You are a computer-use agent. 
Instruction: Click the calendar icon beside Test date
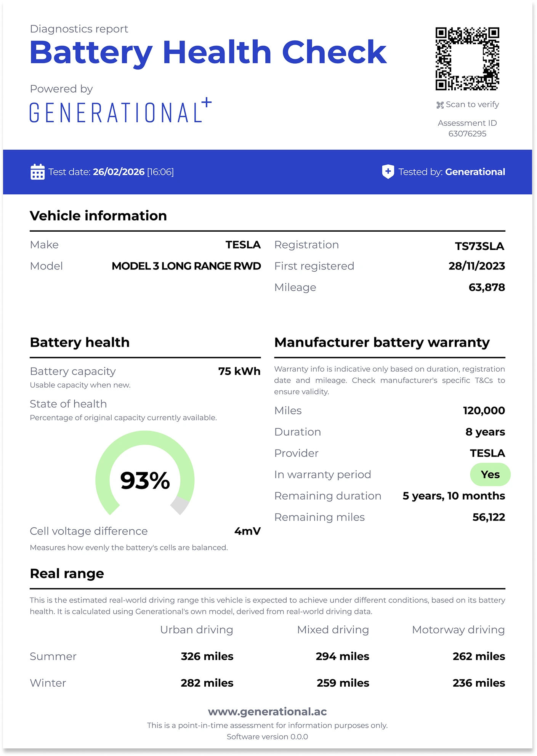pyautogui.click(x=37, y=172)
